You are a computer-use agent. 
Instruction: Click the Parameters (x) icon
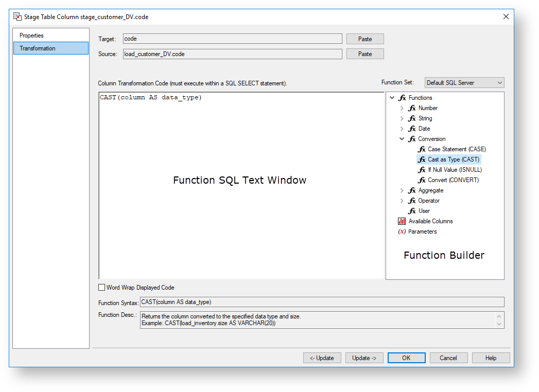tap(402, 231)
